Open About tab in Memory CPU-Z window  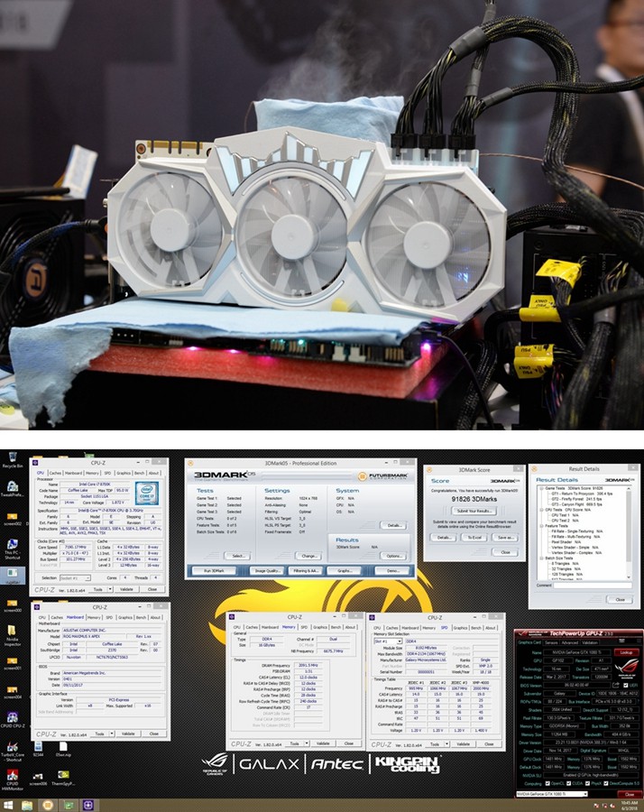pos(351,627)
